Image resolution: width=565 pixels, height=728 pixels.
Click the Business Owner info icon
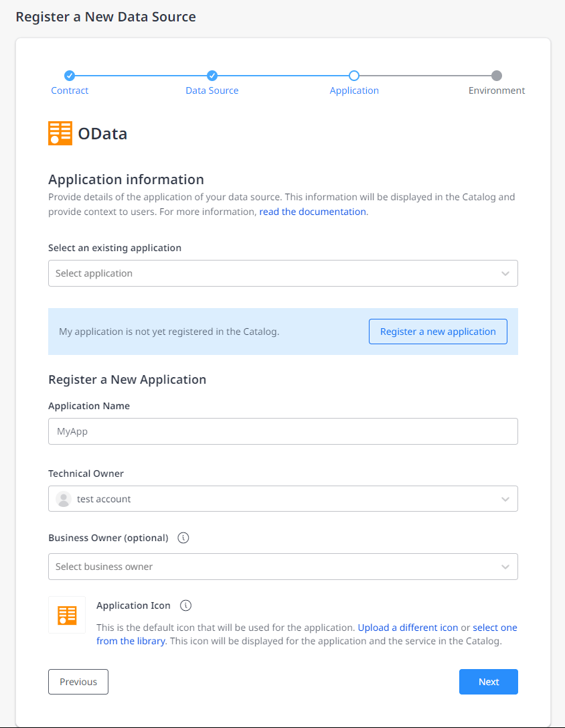click(x=183, y=538)
